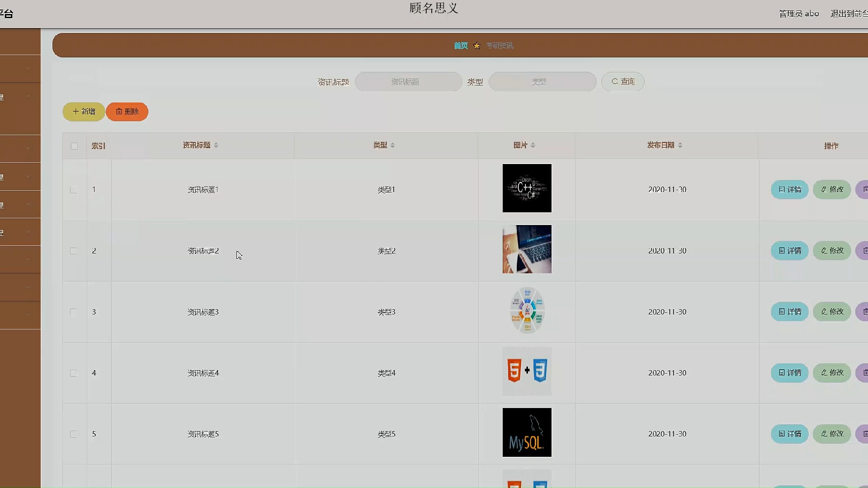Open the HTML5 CSS3 thumbnail in row 4
The image size is (868, 488).
click(x=527, y=371)
